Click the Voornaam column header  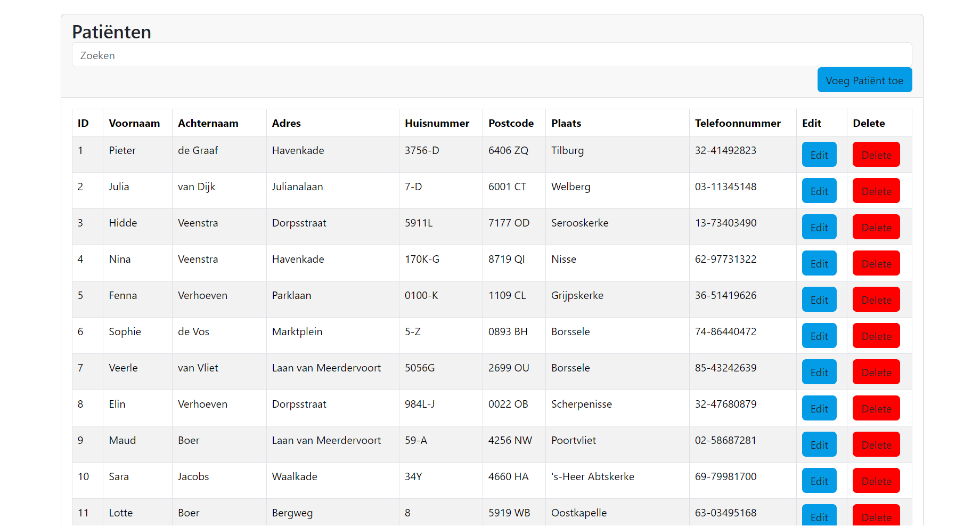coord(134,123)
